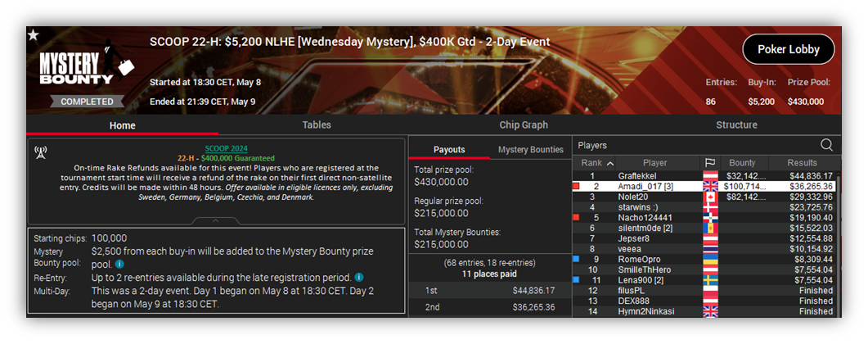Click blue marker beside RomeOpro
Viewport: 868px width, 344px height.
[x=576, y=260]
